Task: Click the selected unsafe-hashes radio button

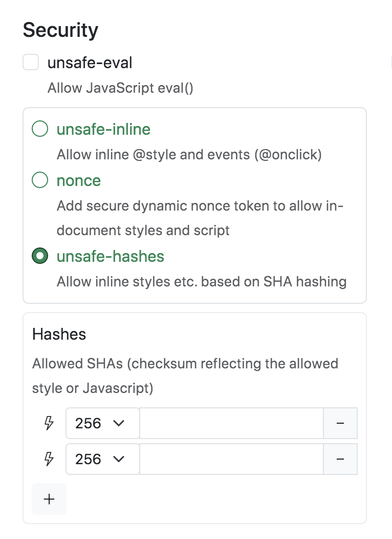Action: tap(40, 256)
